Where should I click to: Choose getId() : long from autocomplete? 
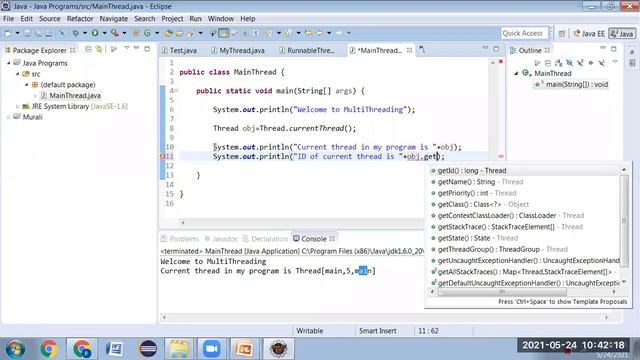coord(524,171)
